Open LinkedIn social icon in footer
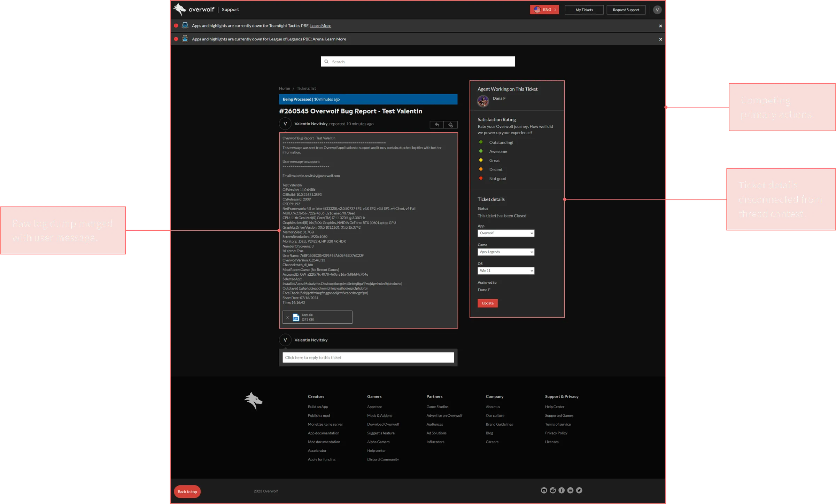The height and width of the screenshot is (504, 836). 570,490
